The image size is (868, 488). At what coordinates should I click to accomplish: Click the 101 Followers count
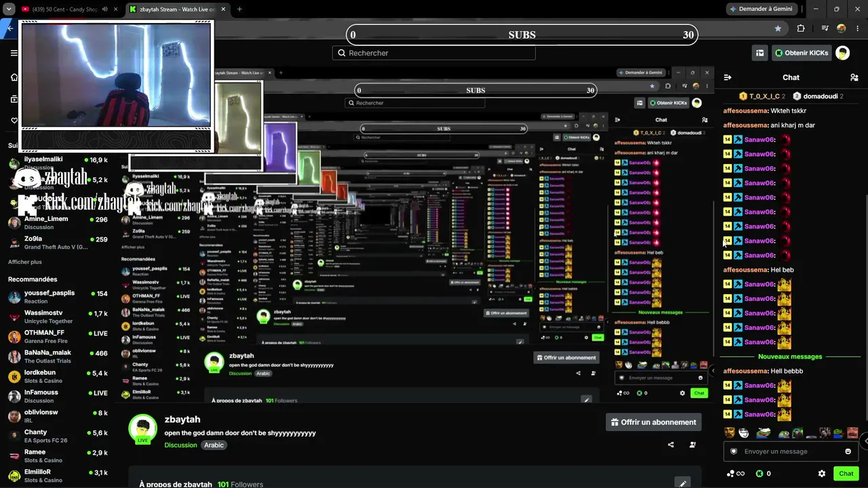(240, 484)
